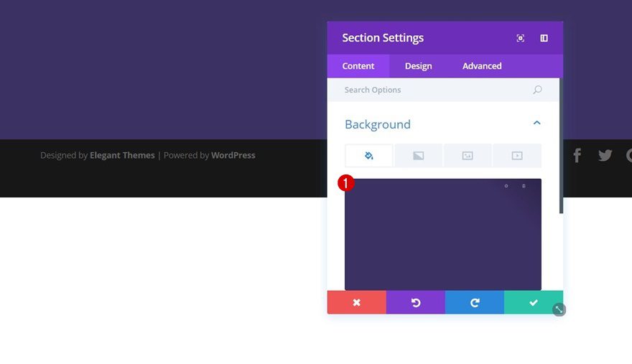Collapse the Background section chevron
The height and width of the screenshot is (364, 632).
pos(537,123)
